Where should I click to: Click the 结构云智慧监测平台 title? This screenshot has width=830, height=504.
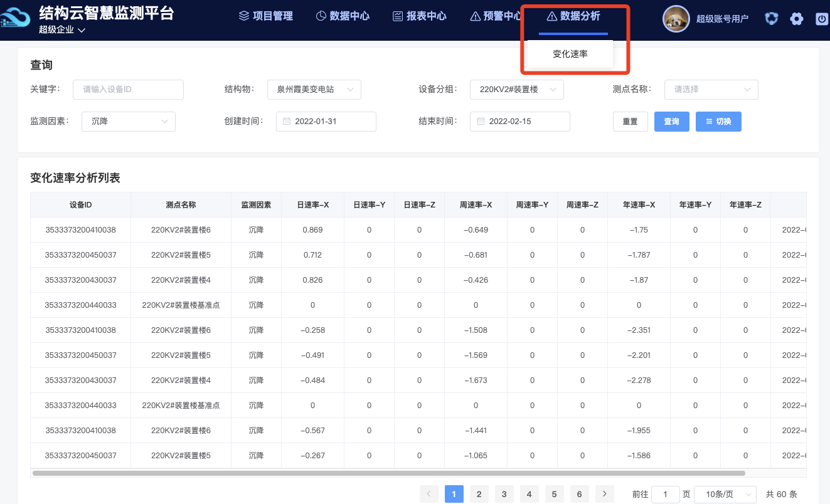coord(106,13)
